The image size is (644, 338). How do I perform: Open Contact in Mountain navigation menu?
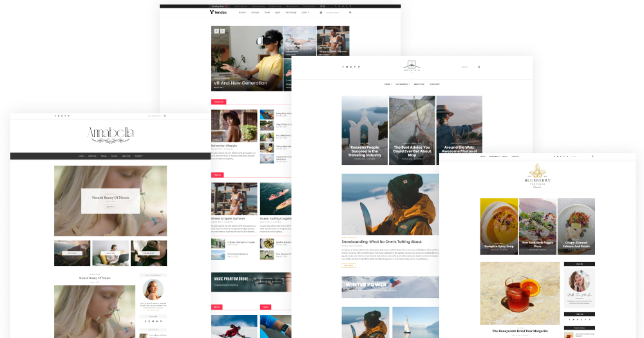pyautogui.click(x=435, y=84)
